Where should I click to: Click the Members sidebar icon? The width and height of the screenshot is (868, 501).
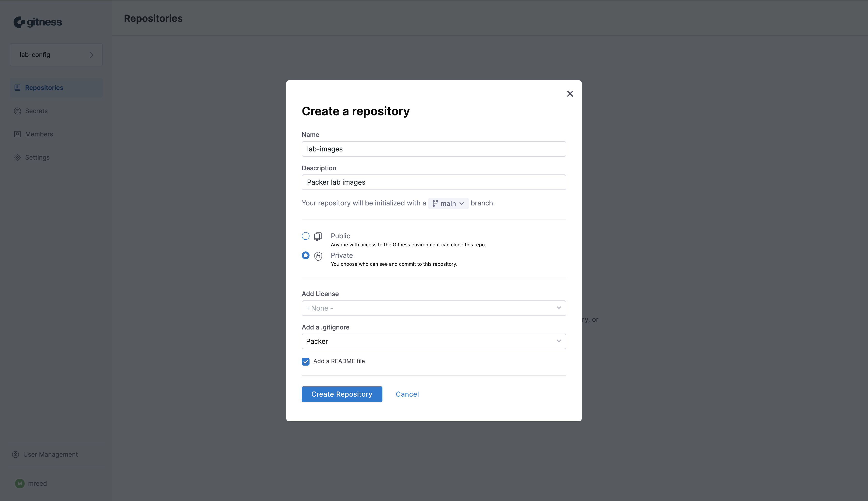pyautogui.click(x=17, y=134)
